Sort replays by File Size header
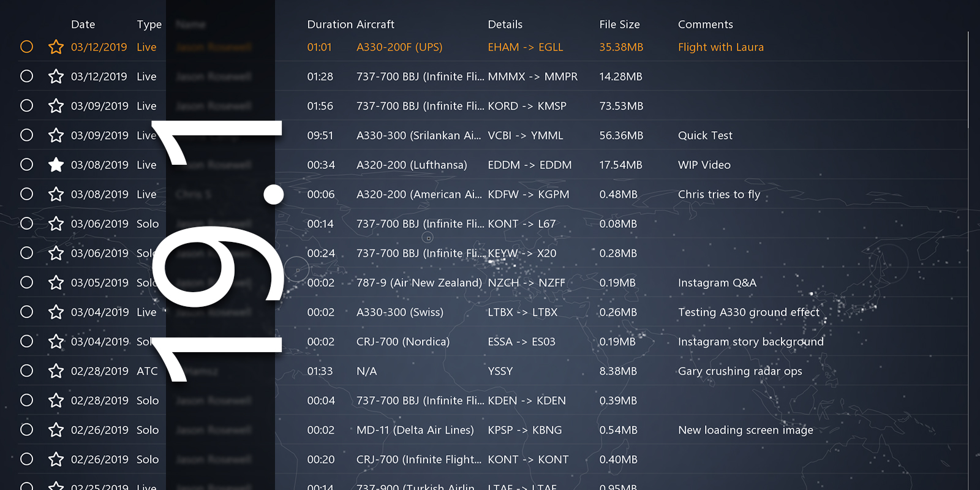This screenshot has width=980, height=490. click(619, 24)
